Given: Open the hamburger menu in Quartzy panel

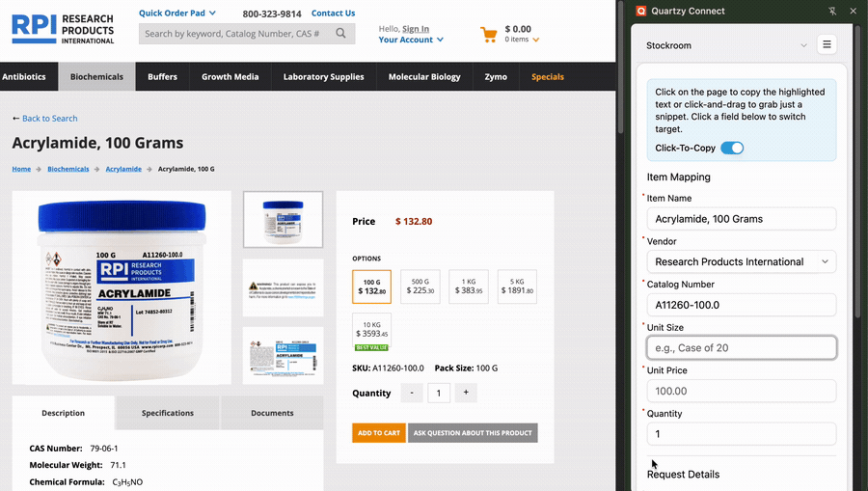Looking at the screenshot, I should 827,44.
